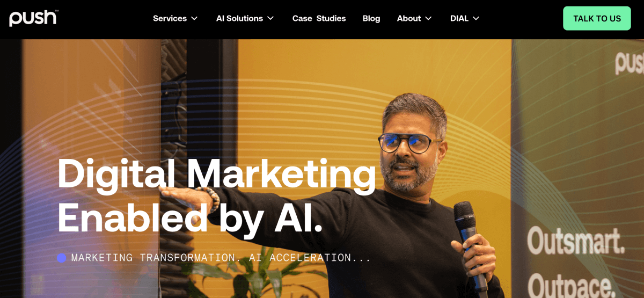Click the Push logo in the header
The image size is (644, 298).
tap(33, 18)
